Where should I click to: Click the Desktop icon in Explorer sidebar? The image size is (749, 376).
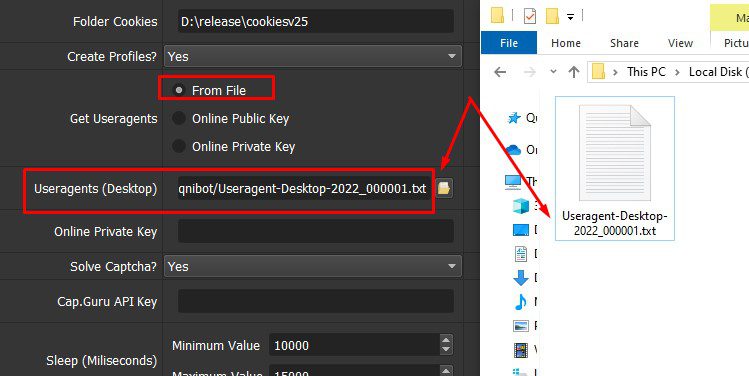pos(520,230)
